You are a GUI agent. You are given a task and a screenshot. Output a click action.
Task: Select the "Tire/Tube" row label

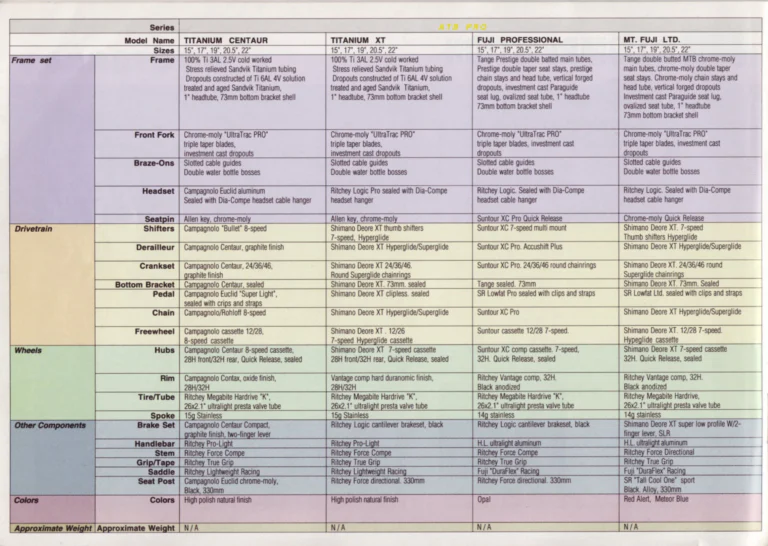tap(156, 397)
